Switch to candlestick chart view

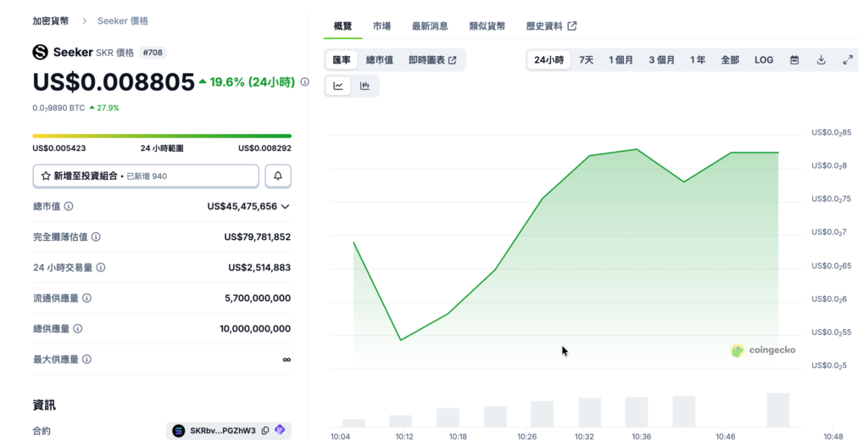point(364,86)
